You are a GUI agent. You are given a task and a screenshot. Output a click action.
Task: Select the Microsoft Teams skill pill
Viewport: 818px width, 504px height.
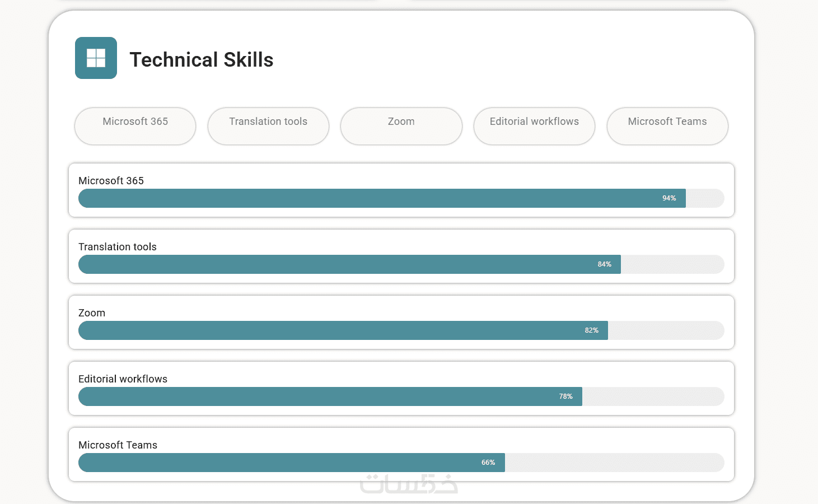pos(667,126)
